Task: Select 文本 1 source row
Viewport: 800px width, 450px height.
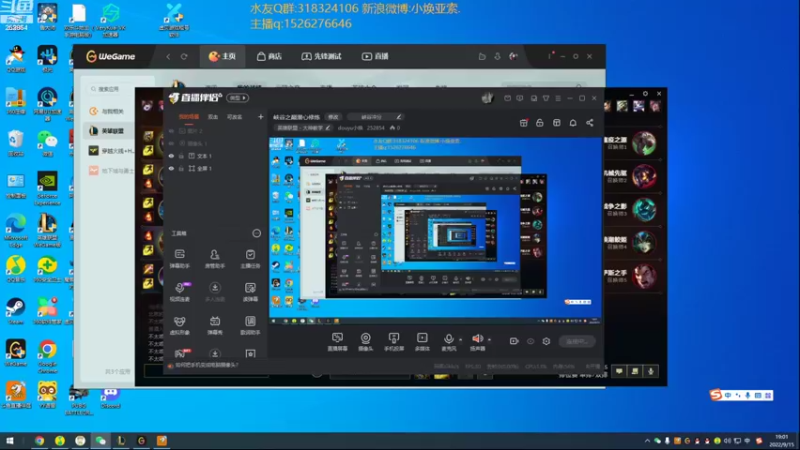Action: coord(216,156)
